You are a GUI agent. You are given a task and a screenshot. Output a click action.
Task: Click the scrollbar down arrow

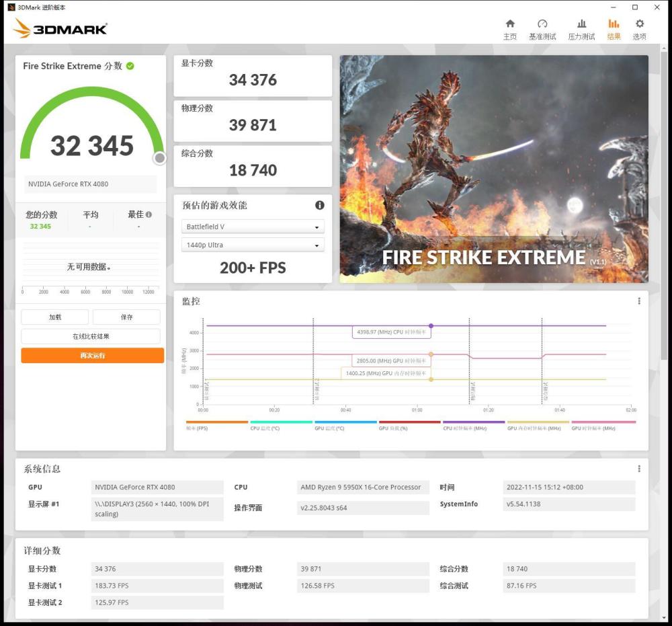tap(665, 618)
